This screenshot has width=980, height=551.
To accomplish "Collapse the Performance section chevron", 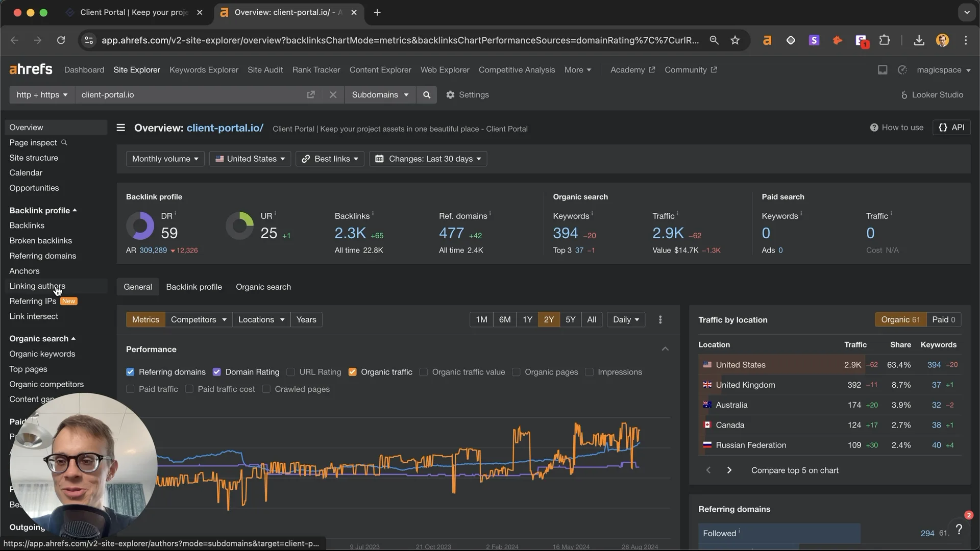I will [665, 349].
